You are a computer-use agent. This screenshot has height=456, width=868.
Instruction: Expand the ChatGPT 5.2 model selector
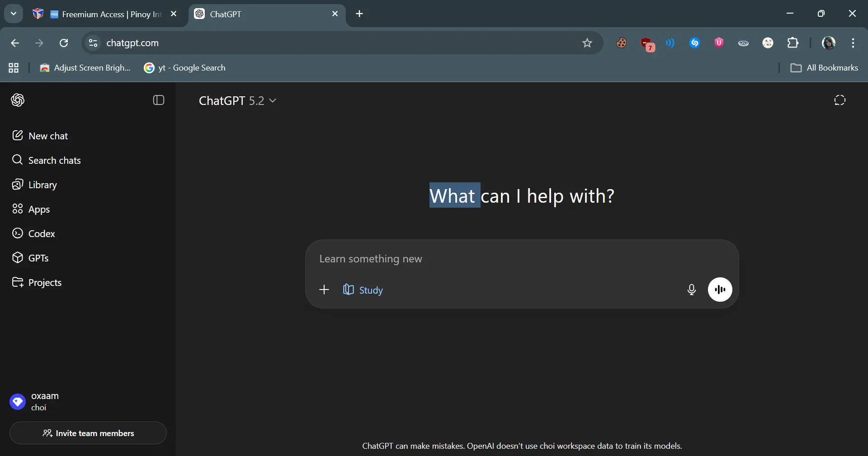[x=237, y=100]
